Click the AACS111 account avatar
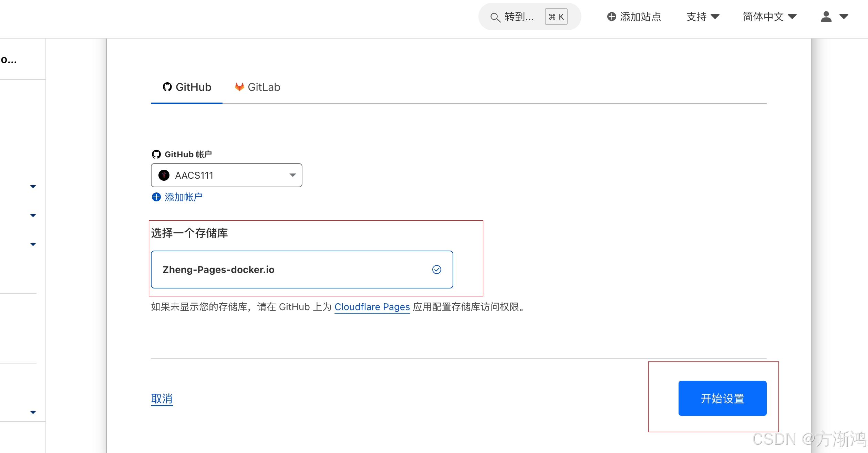Screen dimensions: 868x453 point(164,175)
